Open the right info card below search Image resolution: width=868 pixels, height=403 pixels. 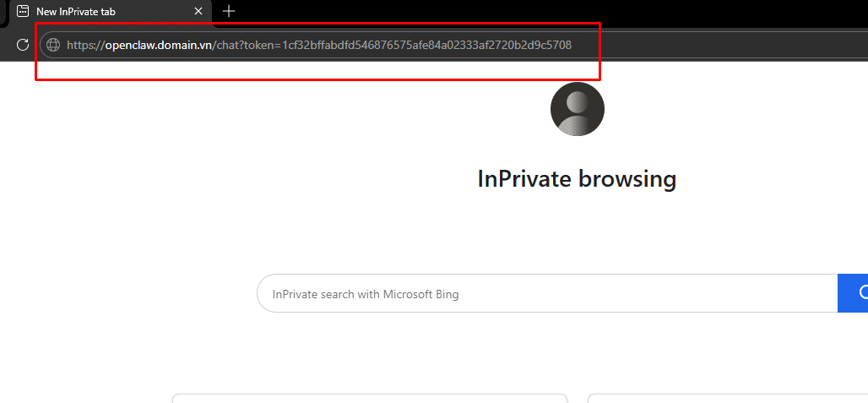click(x=726, y=398)
